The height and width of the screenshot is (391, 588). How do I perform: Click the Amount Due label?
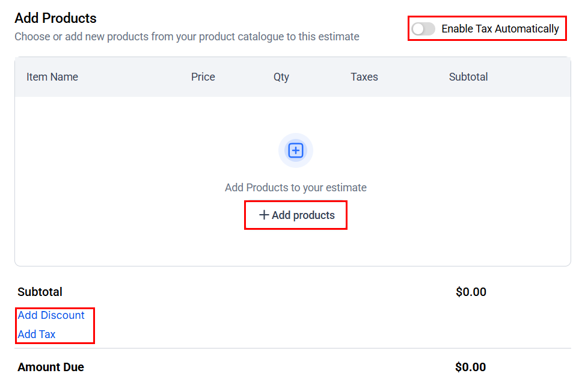click(x=51, y=367)
